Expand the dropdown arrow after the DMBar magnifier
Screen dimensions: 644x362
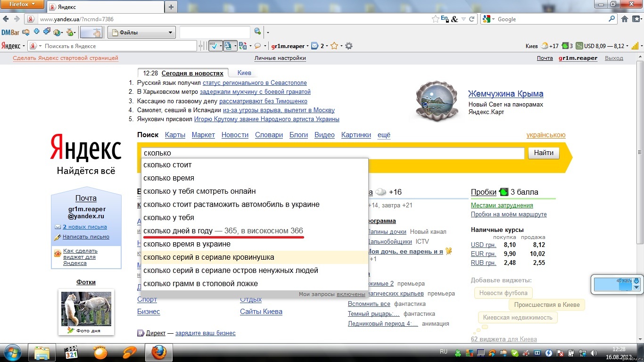click(x=268, y=33)
